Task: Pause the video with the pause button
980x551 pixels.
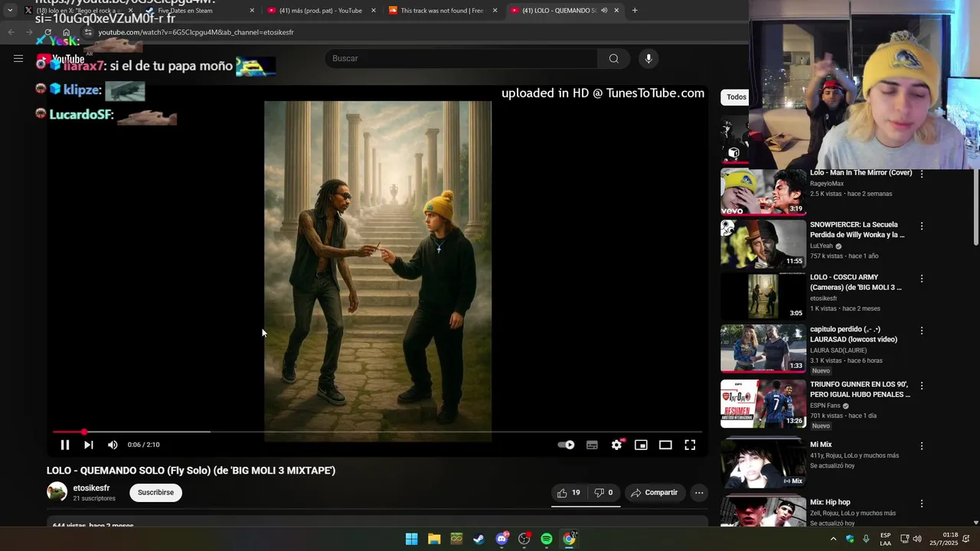Action: (x=65, y=445)
